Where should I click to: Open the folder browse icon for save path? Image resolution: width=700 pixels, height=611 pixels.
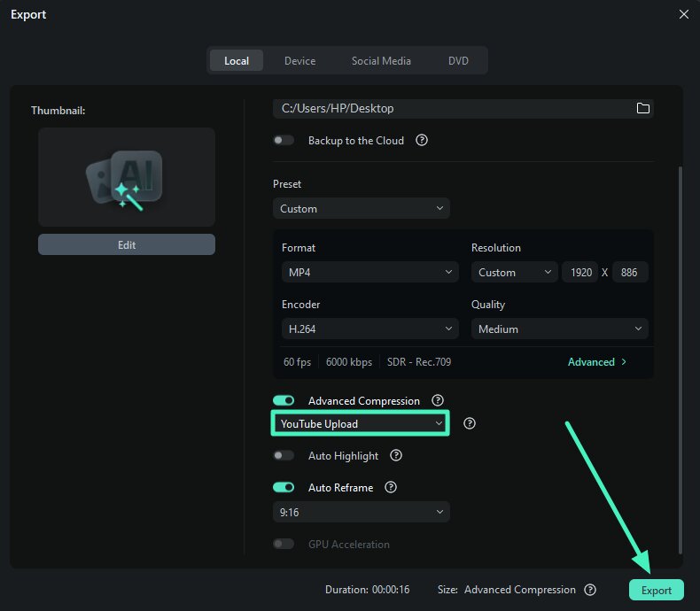pyautogui.click(x=642, y=108)
